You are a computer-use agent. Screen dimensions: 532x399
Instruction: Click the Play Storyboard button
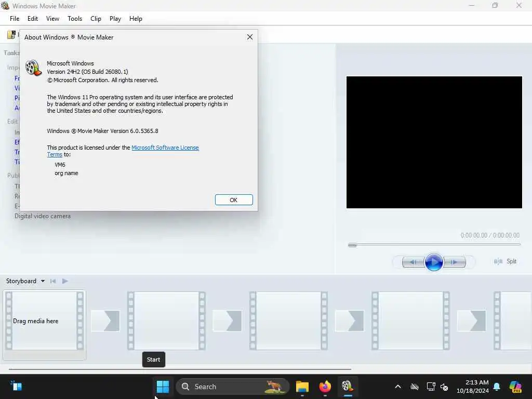[65, 281]
